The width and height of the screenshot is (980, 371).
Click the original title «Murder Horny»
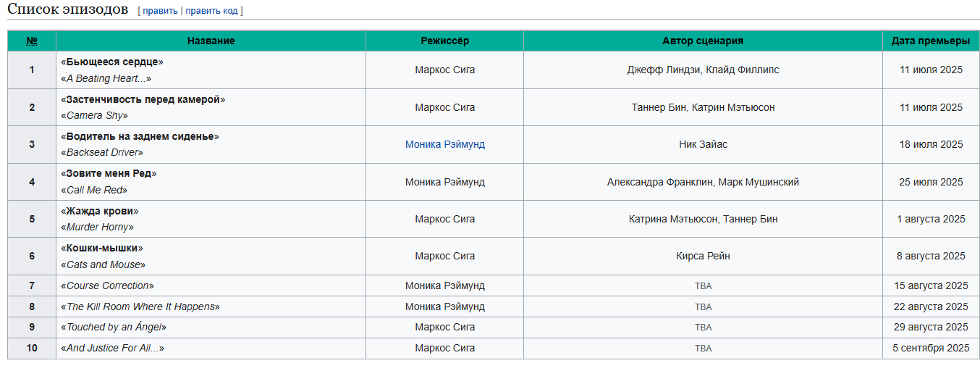[x=98, y=227]
